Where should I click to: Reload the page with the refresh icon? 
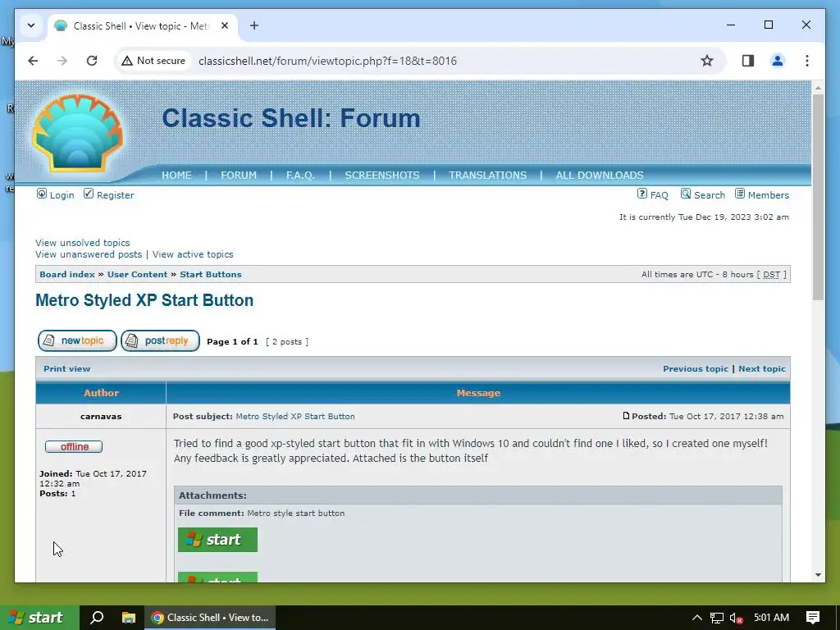pyautogui.click(x=92, y=61)
